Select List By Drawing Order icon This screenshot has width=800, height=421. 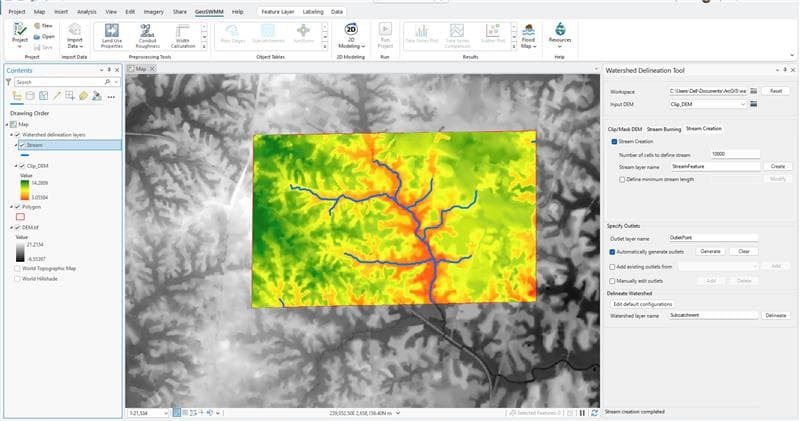point(17,96)
